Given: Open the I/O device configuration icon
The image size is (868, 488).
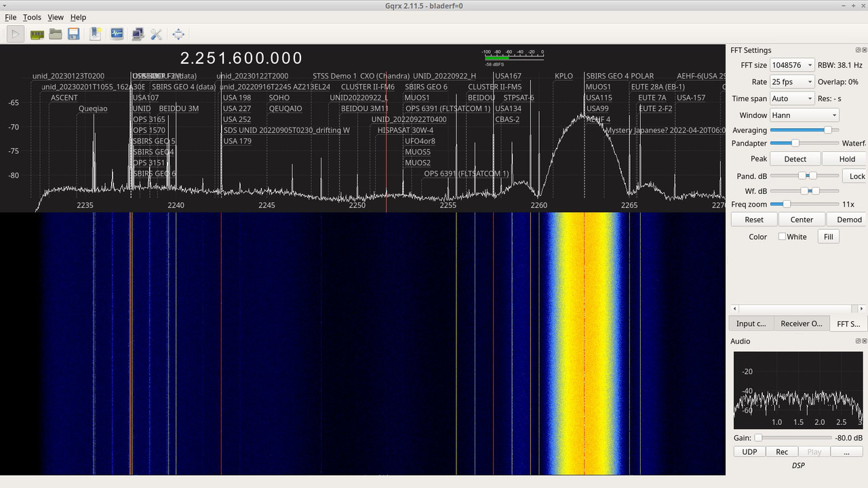Looking at the screenshot, I should click(x=37, y=34).
